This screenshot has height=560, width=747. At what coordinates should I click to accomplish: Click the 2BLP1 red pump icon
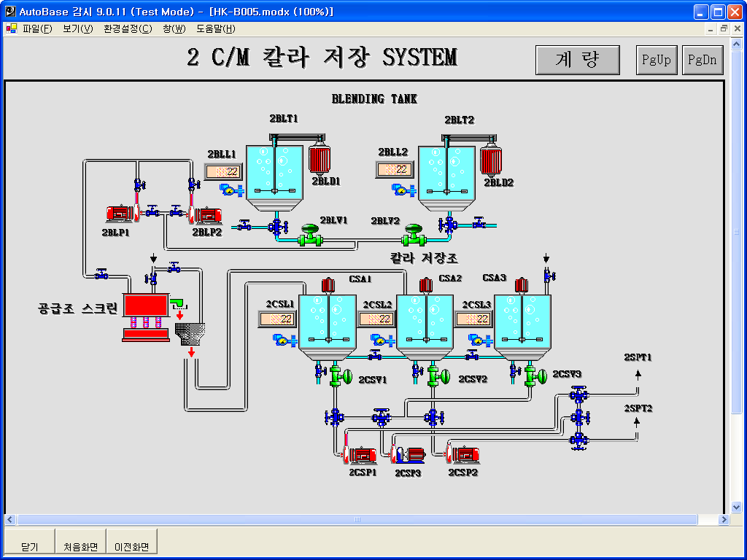point(120,214)
